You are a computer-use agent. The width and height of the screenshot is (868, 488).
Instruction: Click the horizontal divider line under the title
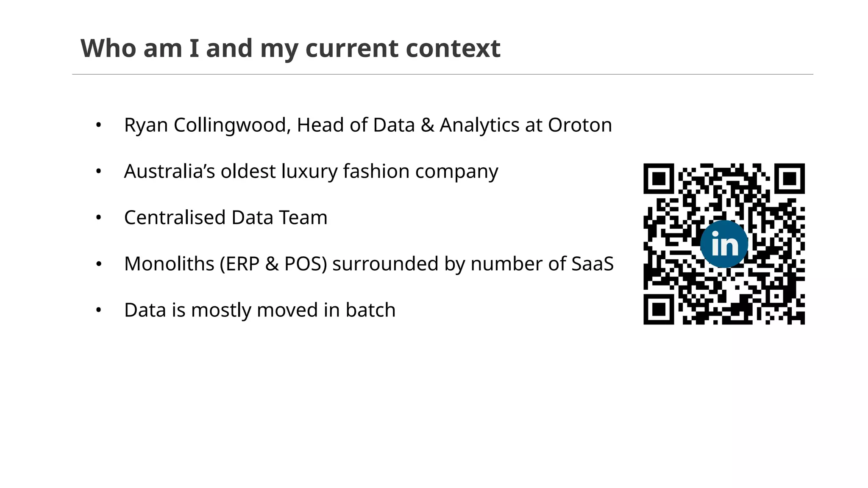442,75
